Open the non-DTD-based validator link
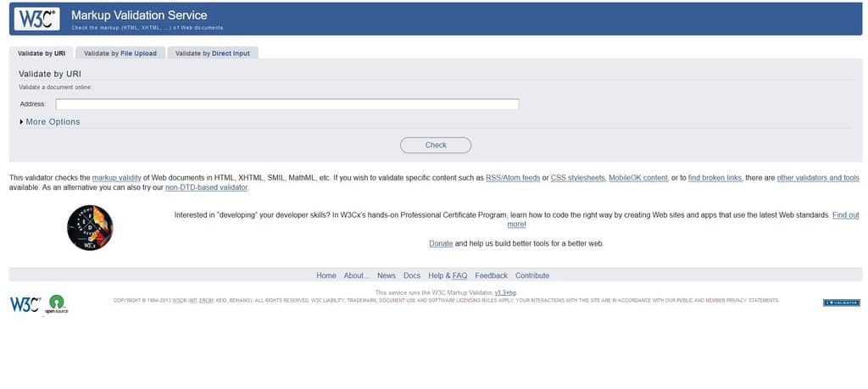The image size is (868, 389). tap(207, 187)
